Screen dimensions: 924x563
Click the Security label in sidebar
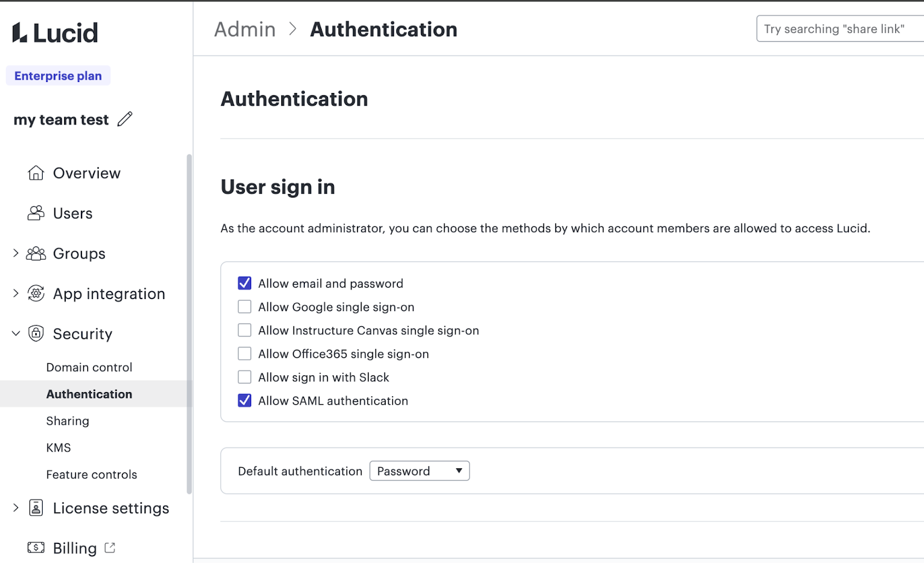coord(83,334)
